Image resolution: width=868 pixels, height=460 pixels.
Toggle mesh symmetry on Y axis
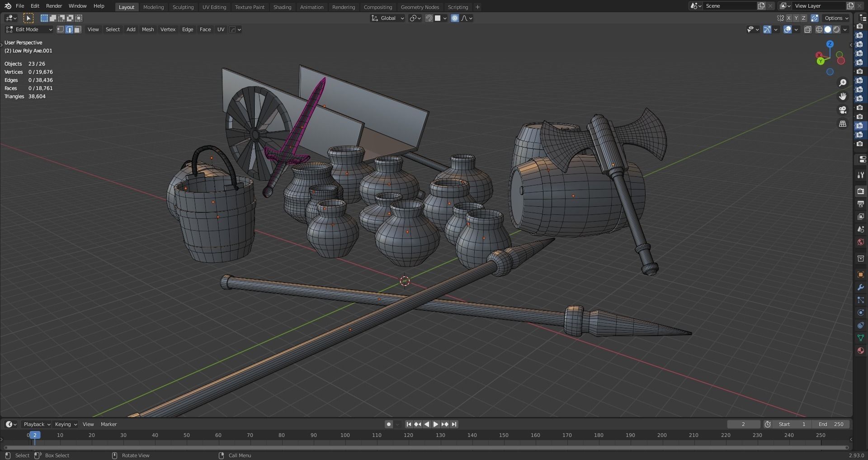796,18
